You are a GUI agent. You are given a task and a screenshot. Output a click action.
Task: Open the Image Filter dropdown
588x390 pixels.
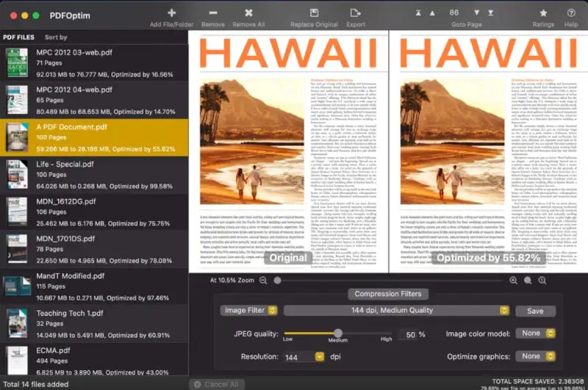click(248, 311)
